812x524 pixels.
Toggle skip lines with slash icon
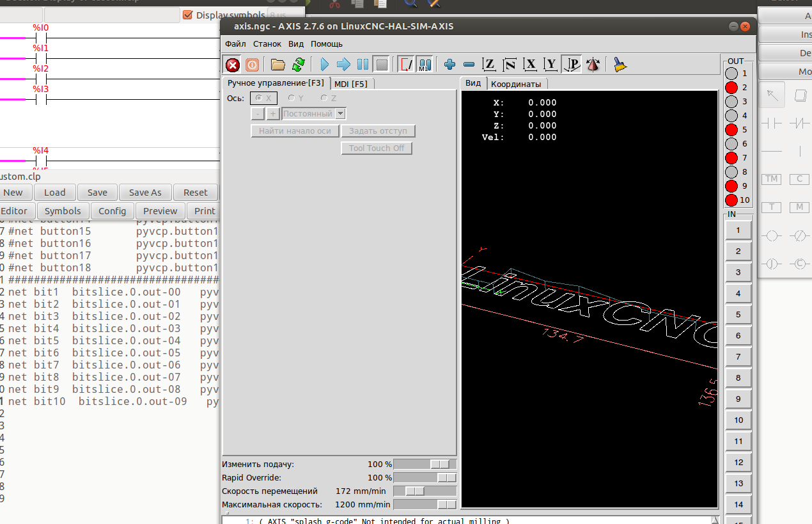(x=406, y=65)
